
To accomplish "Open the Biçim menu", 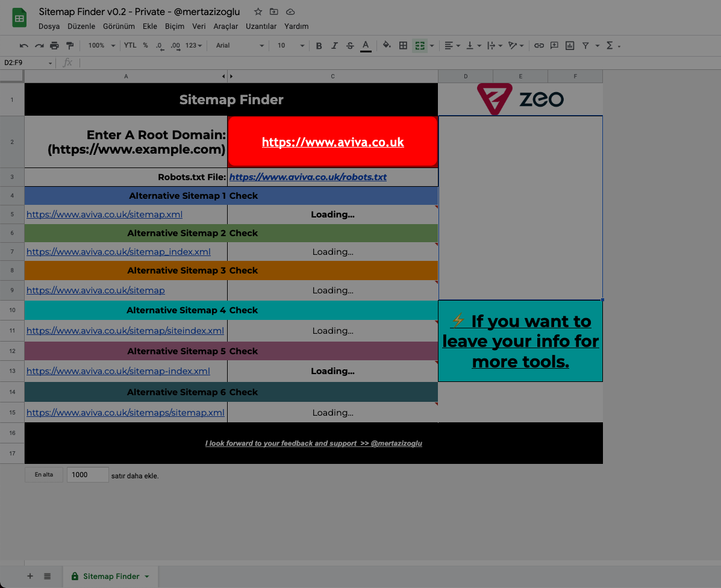I will pyautogui.click(x=175, y=26).
